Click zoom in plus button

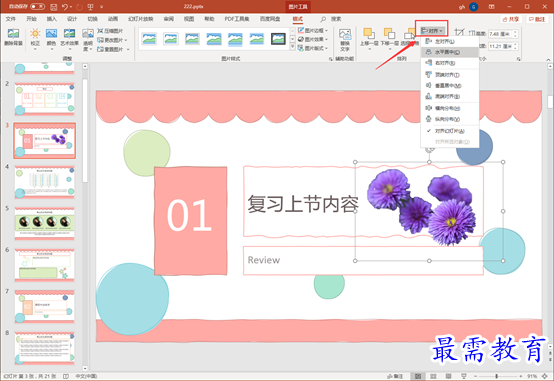pyautogui.click(x=521, y=376)
